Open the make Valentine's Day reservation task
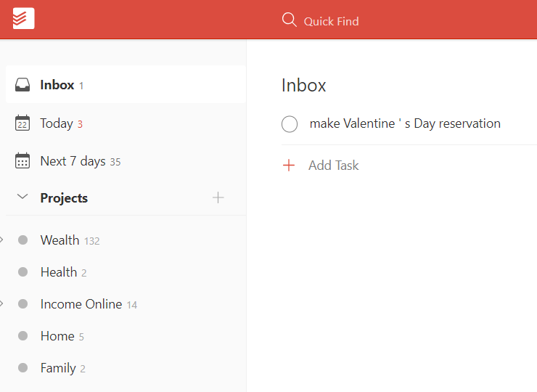The image size is (537, 392). click(405, 123)
